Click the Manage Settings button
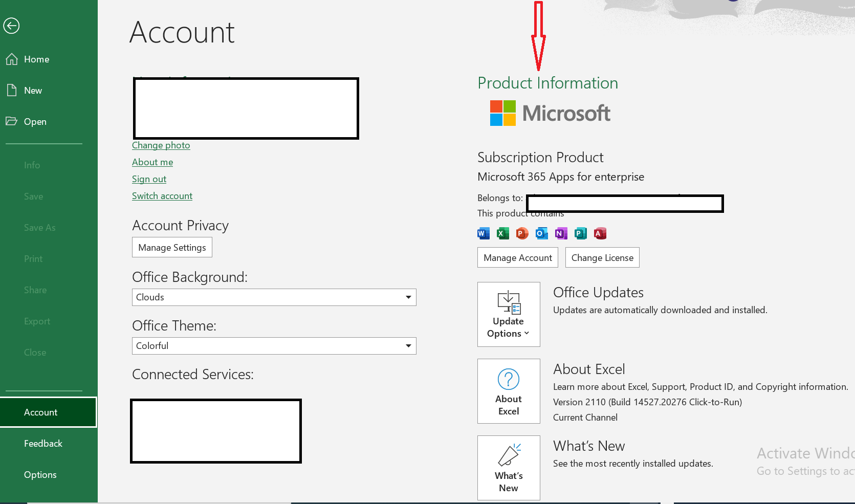The width and height of the screenshot is (855, 504). coord(172,247)
